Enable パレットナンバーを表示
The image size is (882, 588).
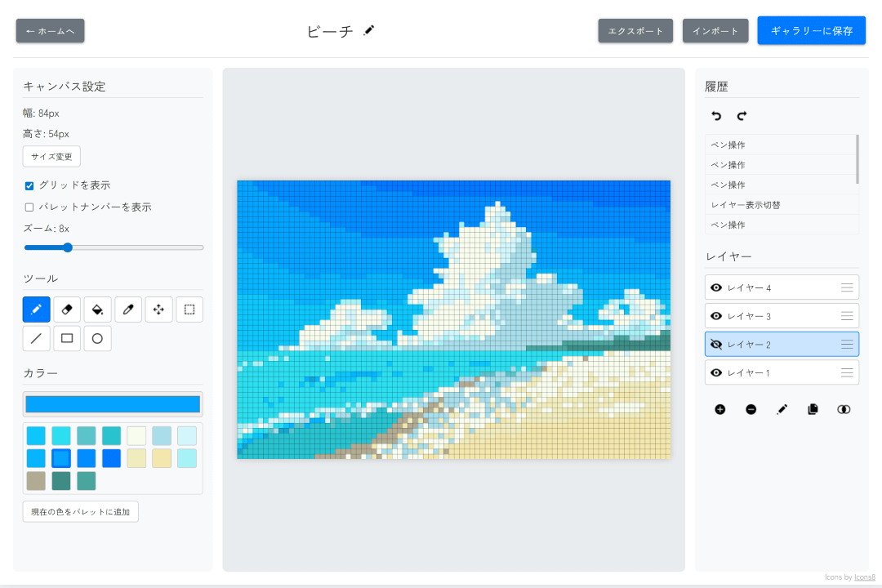(x=29, y=207)
